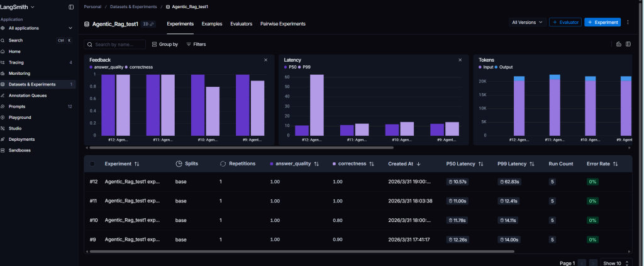Open the Filters option
This screenshot has width=644, height=266.
[196, 44]
